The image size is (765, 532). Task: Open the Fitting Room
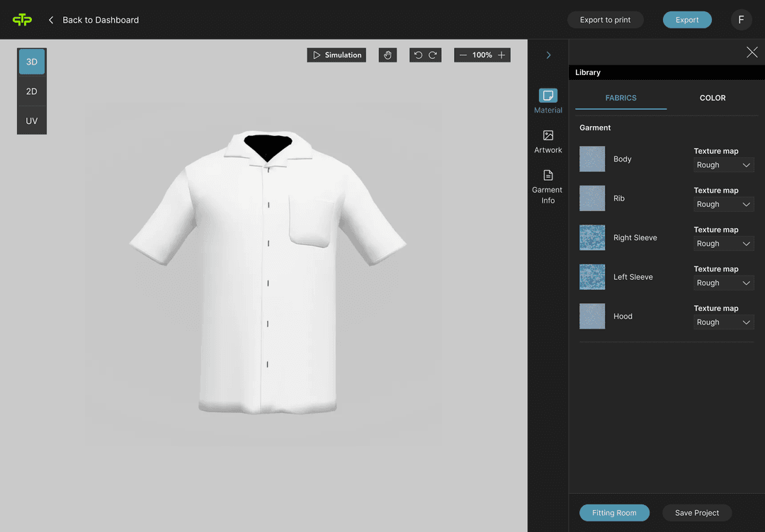click(x=614, y=512)
